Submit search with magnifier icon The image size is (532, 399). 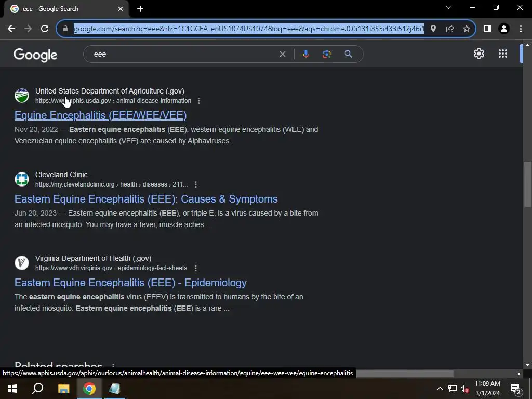(348, 54)
